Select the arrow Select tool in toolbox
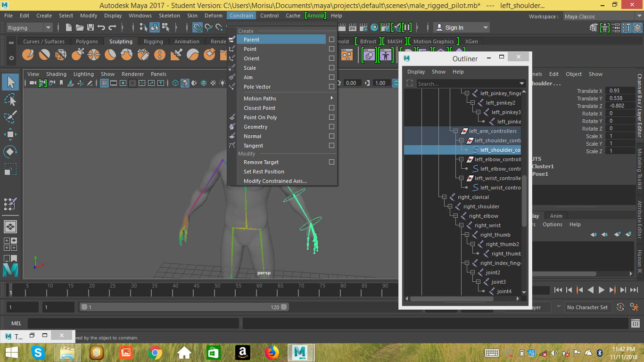The image size is (644, 362). [x=10, y=82]
